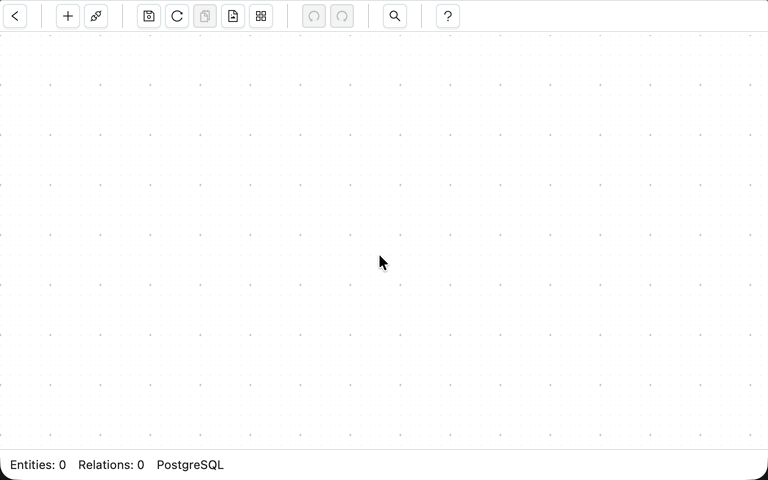Click the PostgreSQL label in status bar
The image size is (768, 480).
click(x=190, y=465)
